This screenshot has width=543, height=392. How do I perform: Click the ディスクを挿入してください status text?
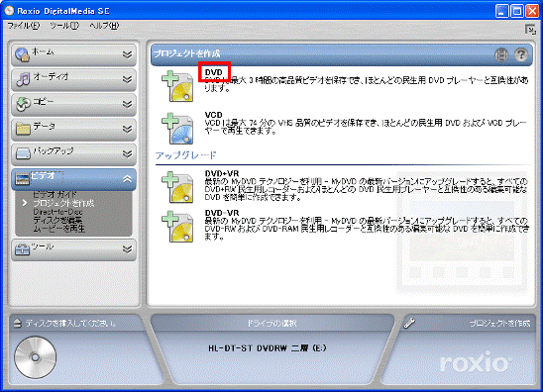(70, 323)
